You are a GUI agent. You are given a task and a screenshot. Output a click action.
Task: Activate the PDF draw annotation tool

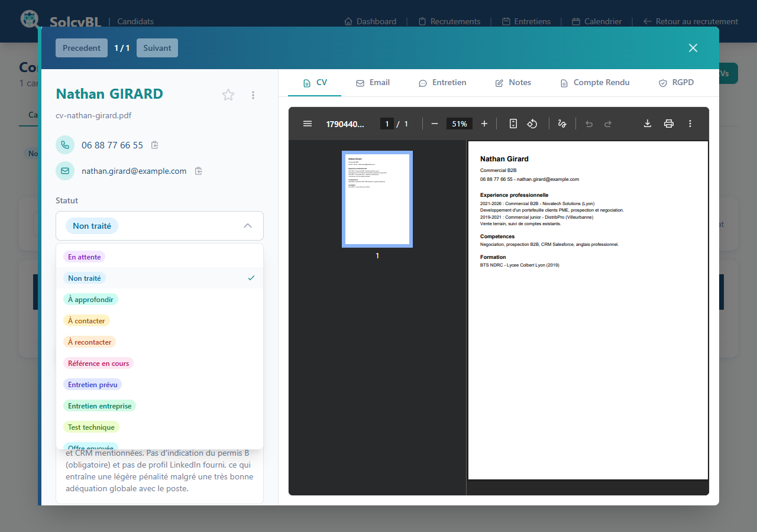click(x=562, y=124)
